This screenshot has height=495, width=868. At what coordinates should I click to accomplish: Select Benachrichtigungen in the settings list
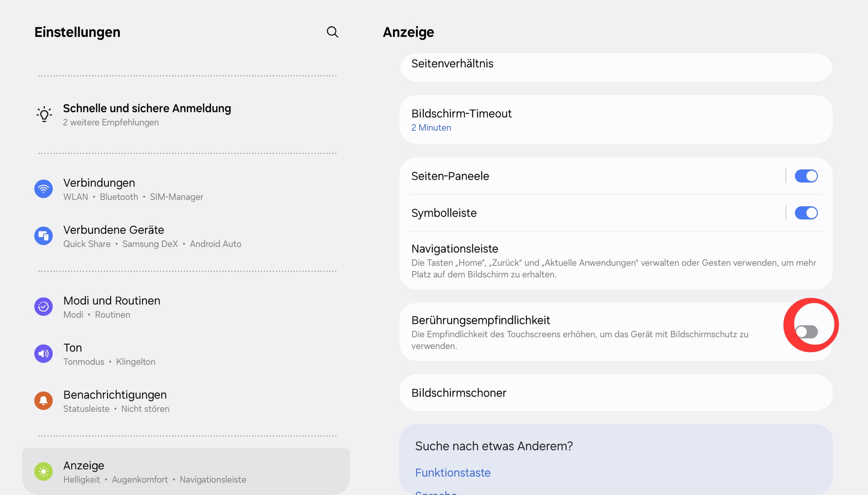pyautogui.click(x=115, y=395)
